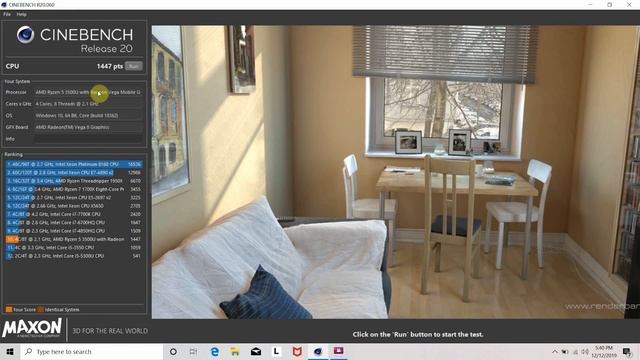
Task: Open the L app taskbar icon
Action: coord(276,351)
